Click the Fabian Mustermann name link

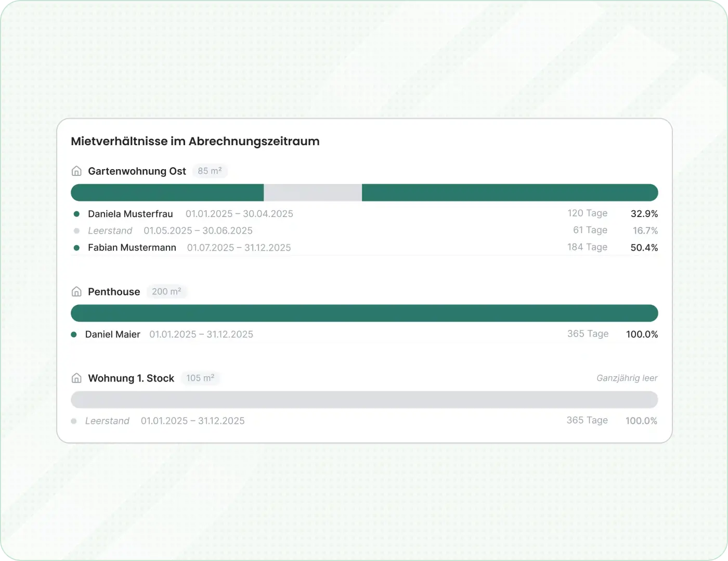[132, 247]
